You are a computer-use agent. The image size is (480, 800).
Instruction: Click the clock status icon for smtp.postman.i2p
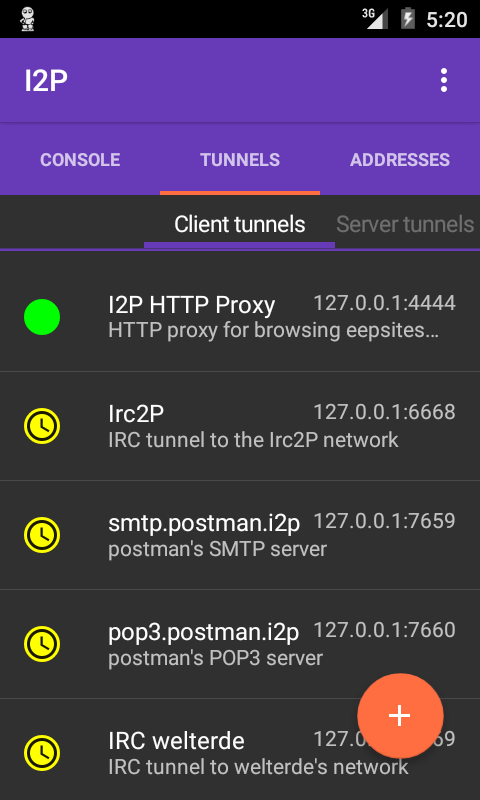click(42, 535)
